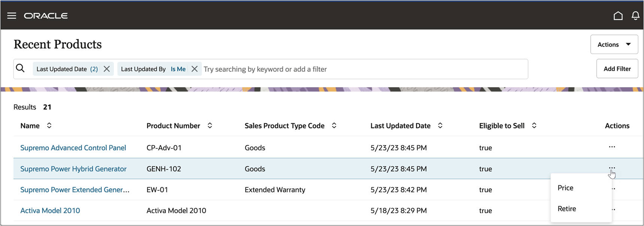
Task: Open the navigation hamburger menu
Action: 12,15
